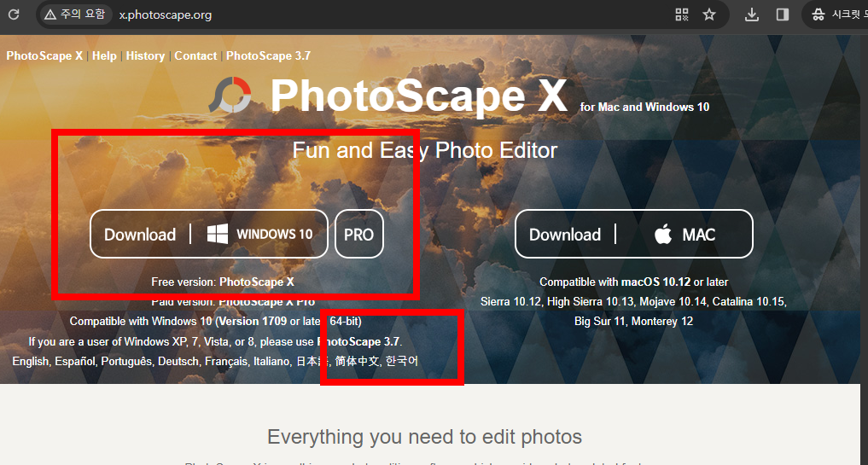The width and height of the screenshot is (868, 465).
Task: Reload the page with the refresh icon
Action: (x=14, y=15)
